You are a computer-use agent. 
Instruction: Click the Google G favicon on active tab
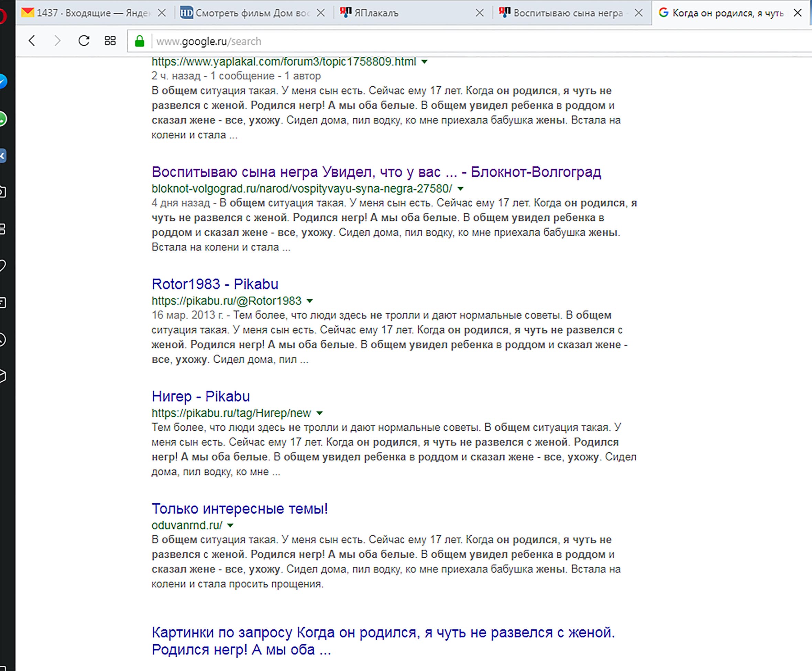click(x=663, y=12)
